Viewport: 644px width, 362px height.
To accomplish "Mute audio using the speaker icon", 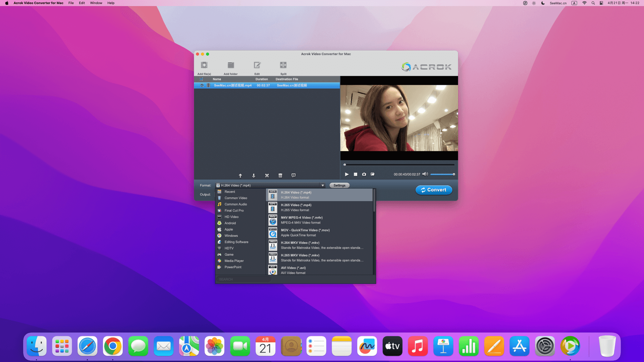I will [425, 174].
